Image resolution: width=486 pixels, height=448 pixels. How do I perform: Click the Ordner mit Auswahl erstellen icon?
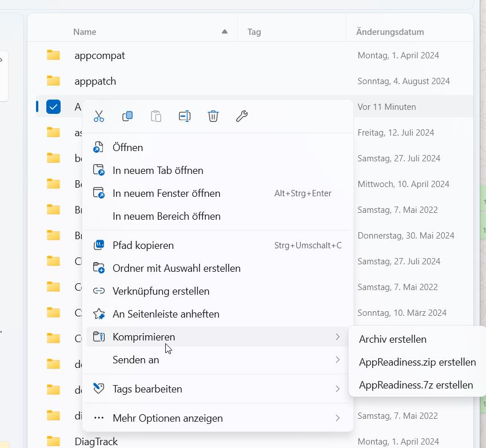point(98,268)
